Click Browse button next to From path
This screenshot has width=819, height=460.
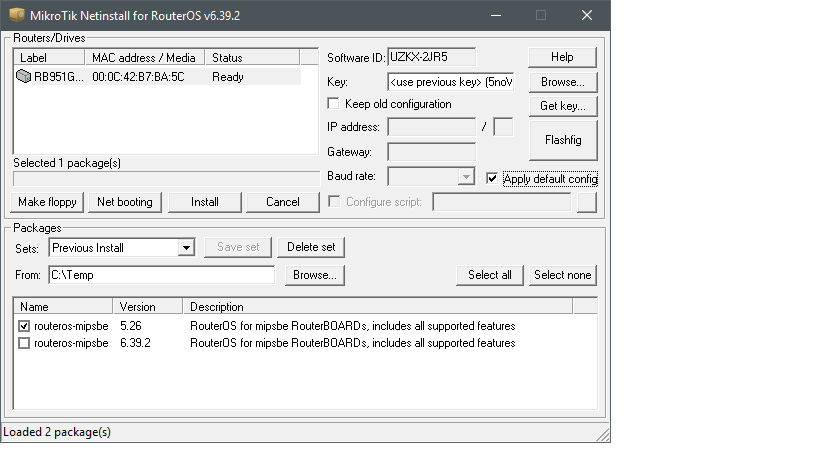(315, 275)
